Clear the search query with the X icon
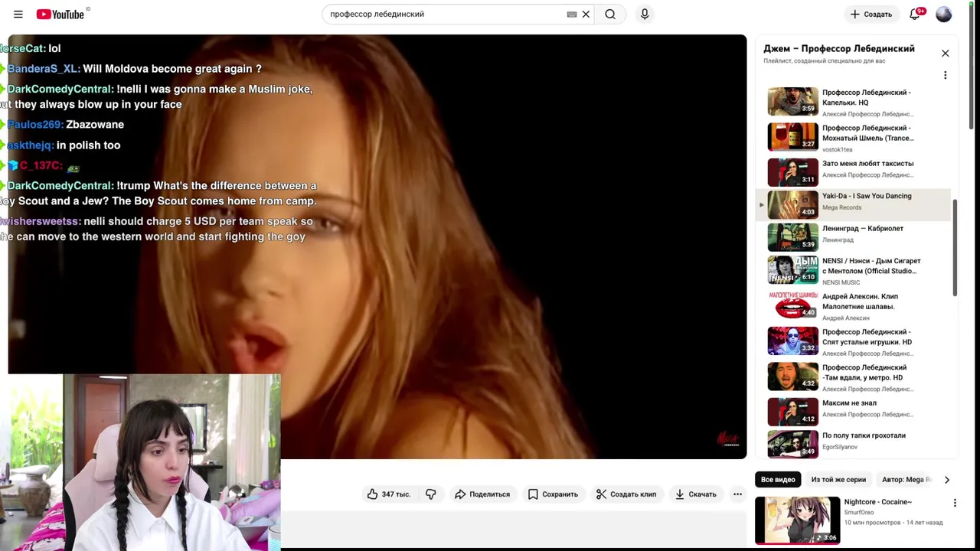The height and width of the screenshot is (551, 980). pos(586,14)
